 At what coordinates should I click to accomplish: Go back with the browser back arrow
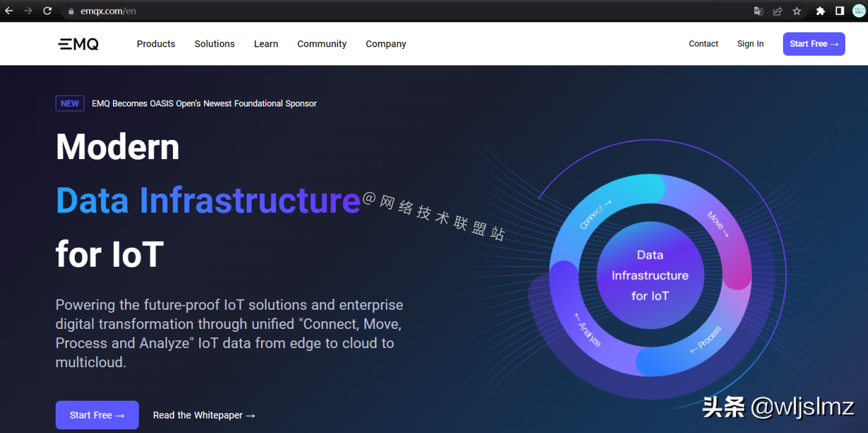pos(9,11)
